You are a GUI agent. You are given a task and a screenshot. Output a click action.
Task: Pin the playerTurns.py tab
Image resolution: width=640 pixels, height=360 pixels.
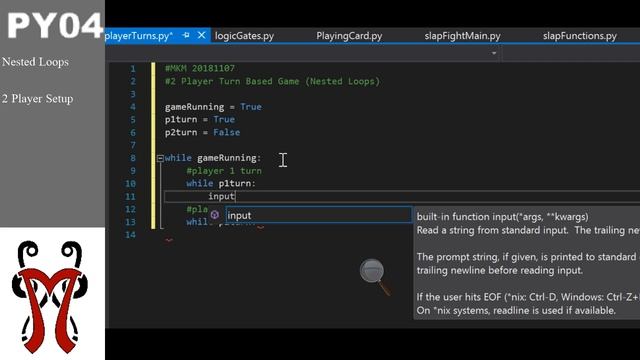click(x=186, y=36)
